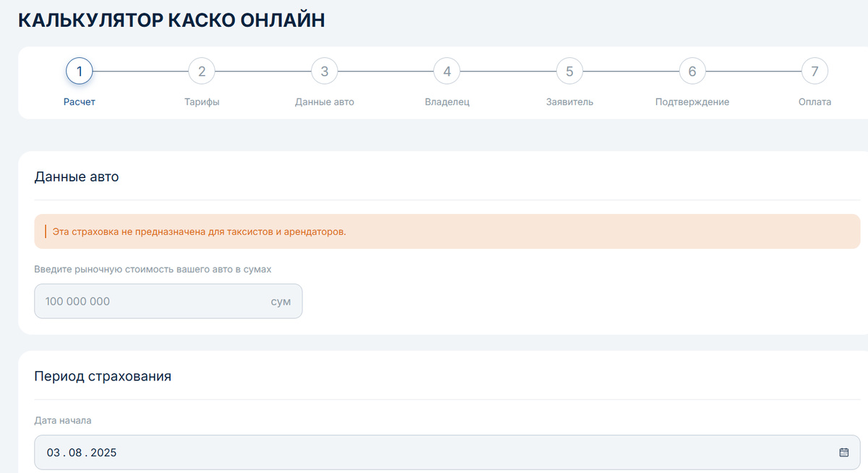
Task: Go to step 2 circle Тарифы
Action: (x=202, y=72)
